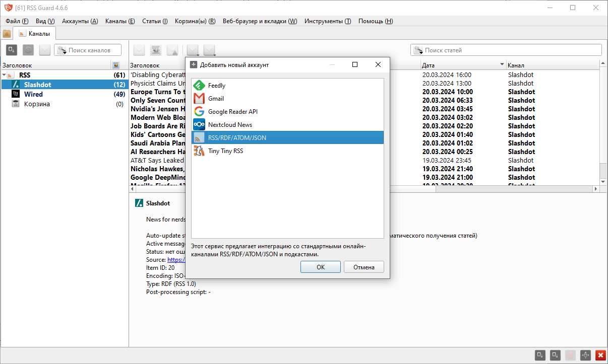Choose Gmail in the account list
Screen dimensions: 608x364
tap(288, 99)
